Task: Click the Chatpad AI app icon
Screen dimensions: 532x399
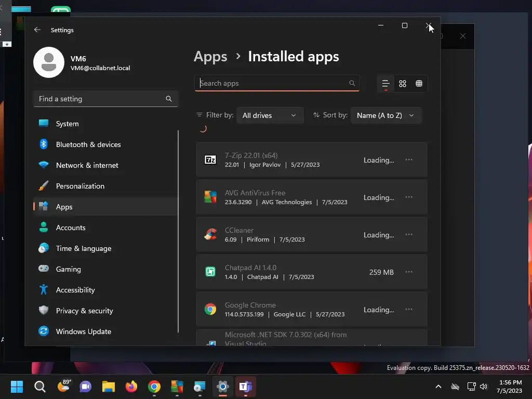Action: [x=210, y=272]
